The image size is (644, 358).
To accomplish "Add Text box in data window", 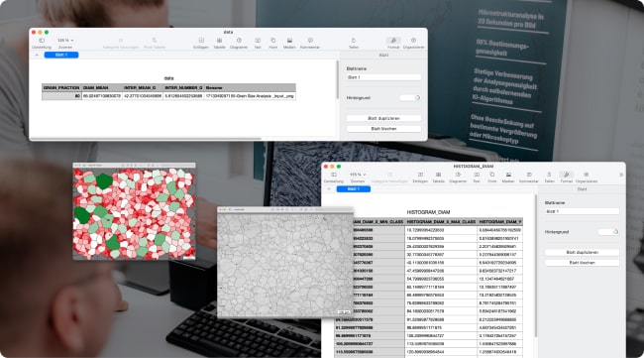I will point(258,43).
